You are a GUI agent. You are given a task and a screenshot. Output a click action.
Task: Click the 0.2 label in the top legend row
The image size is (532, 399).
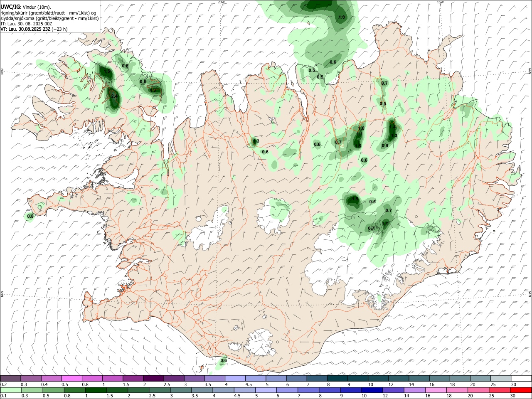3,384
